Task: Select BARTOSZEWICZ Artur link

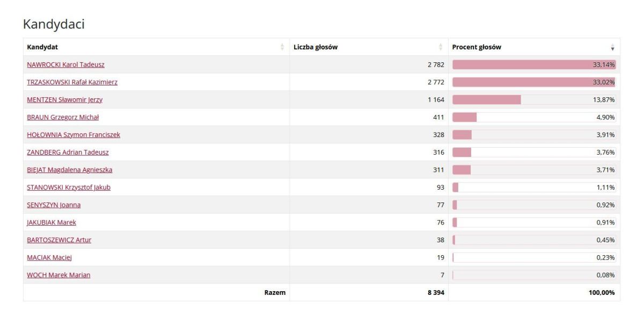Action: tap(59, 240)
